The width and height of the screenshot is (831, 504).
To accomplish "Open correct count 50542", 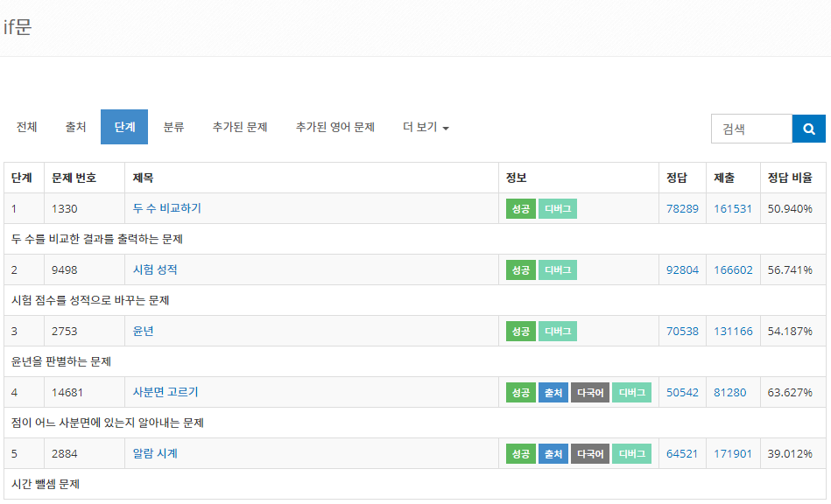I will click(x=682, y=392).
